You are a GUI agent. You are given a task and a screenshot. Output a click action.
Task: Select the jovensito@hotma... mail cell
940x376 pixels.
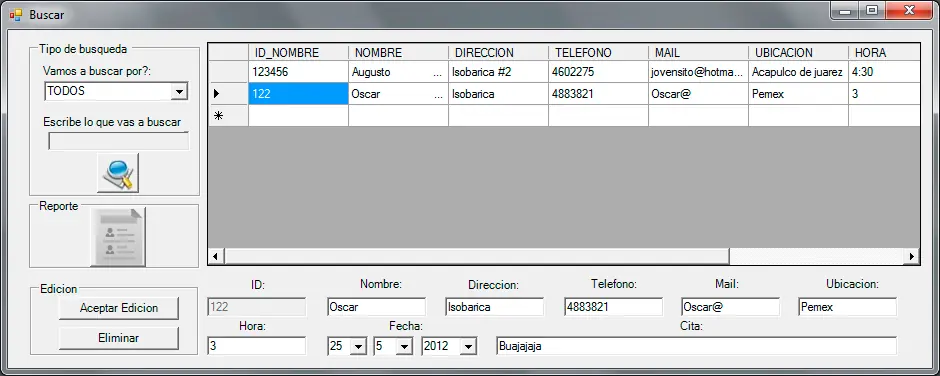[698, 72]
